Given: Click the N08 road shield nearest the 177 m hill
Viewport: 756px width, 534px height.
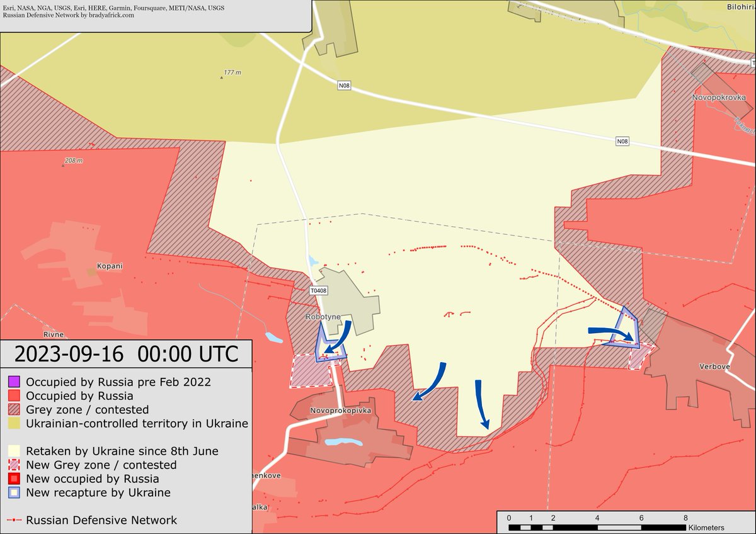Looking at the screenshot, I should coord(343,86).
